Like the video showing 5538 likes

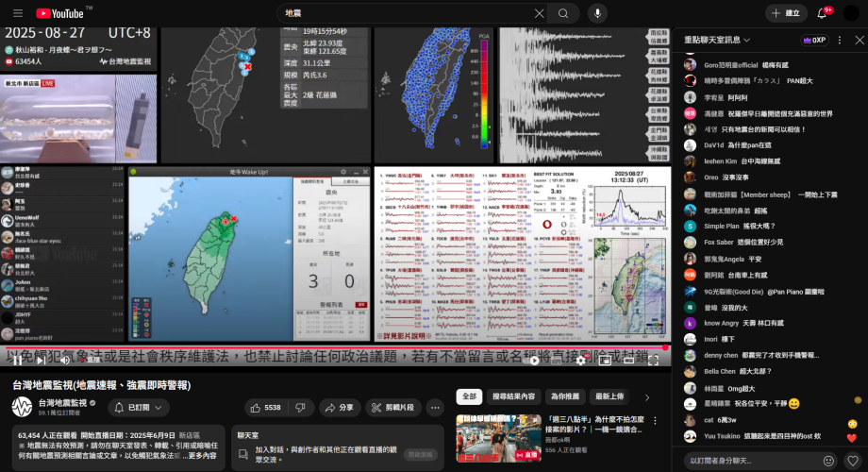coord(265,408)
